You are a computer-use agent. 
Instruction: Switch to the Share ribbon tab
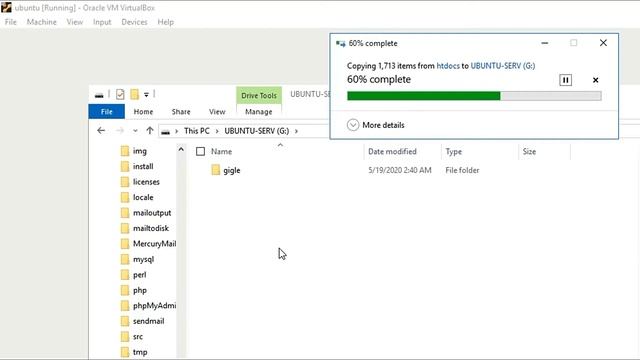181,111
